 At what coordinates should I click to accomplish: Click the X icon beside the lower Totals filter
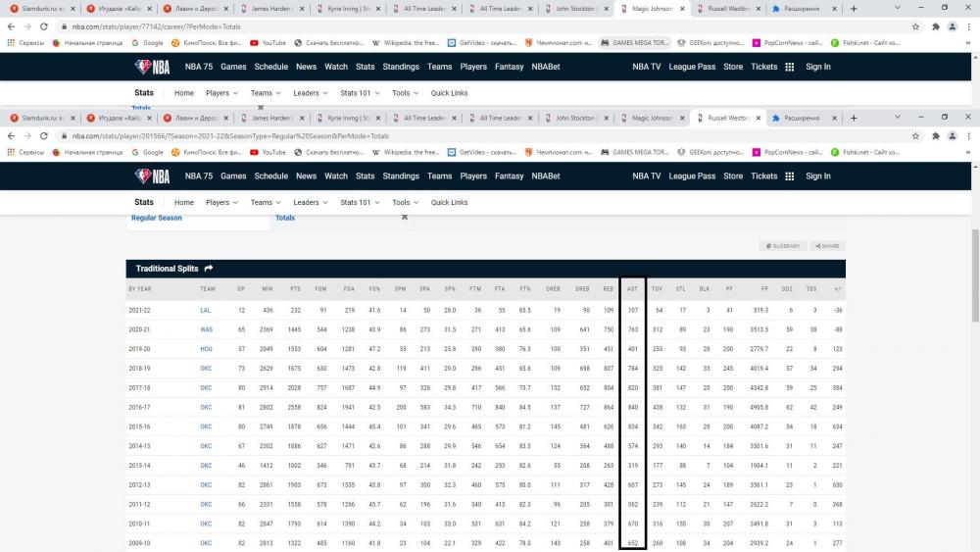[x=404, y=217]
